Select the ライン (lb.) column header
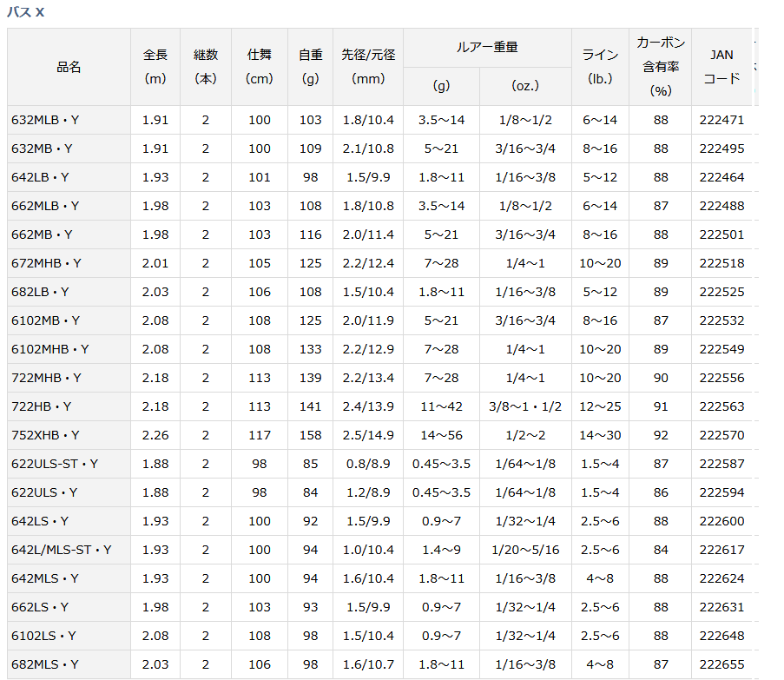The width and height of the screenshot is (784, 680). click(601, 67)
